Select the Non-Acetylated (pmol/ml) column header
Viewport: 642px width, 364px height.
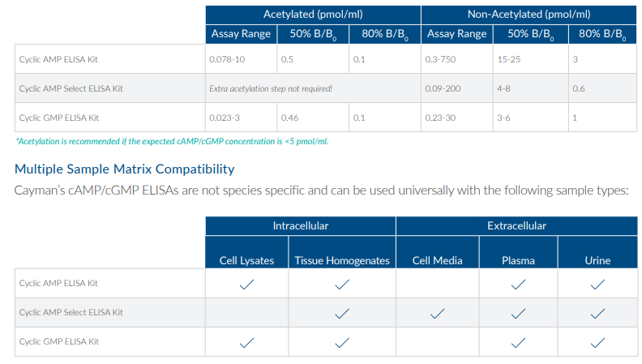[529, 15]
